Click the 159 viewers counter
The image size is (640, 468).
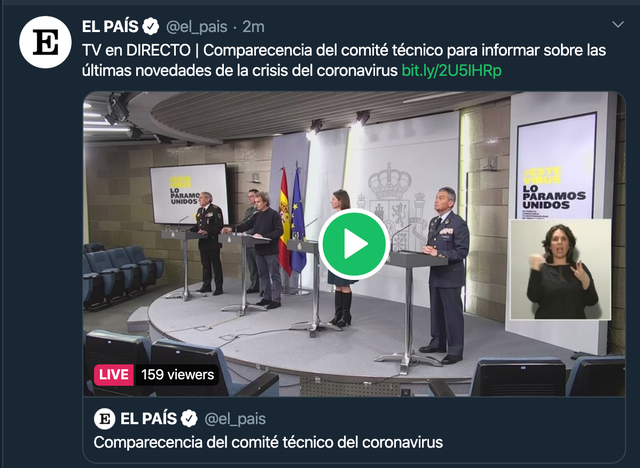coord(178,375)
